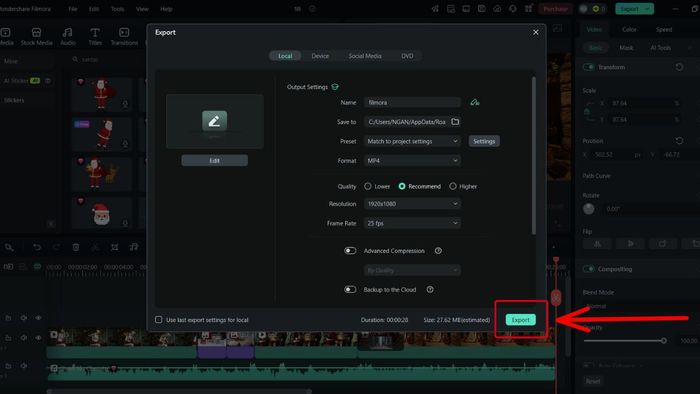Viewport: 700px width, 394px height.
Task: Click Reset button in properties panel
Action: (593, 381)
